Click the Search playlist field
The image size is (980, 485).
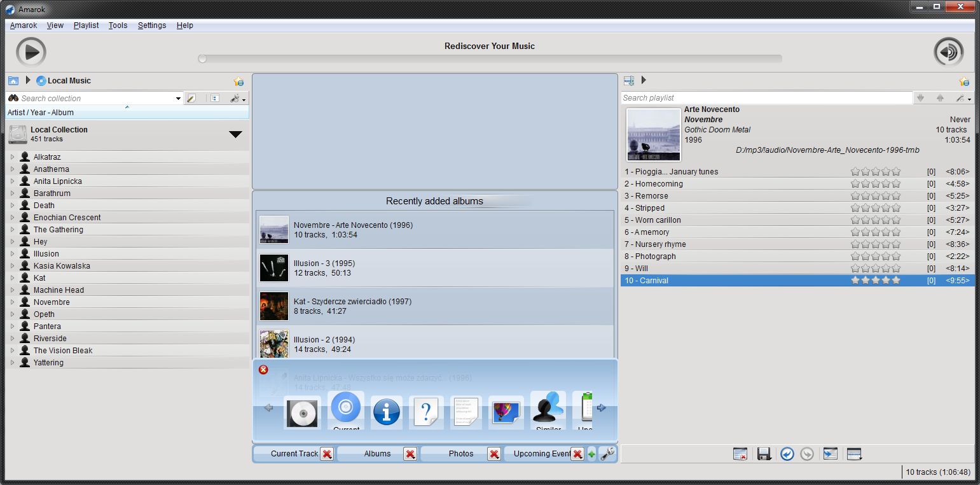tap(766, 98)
